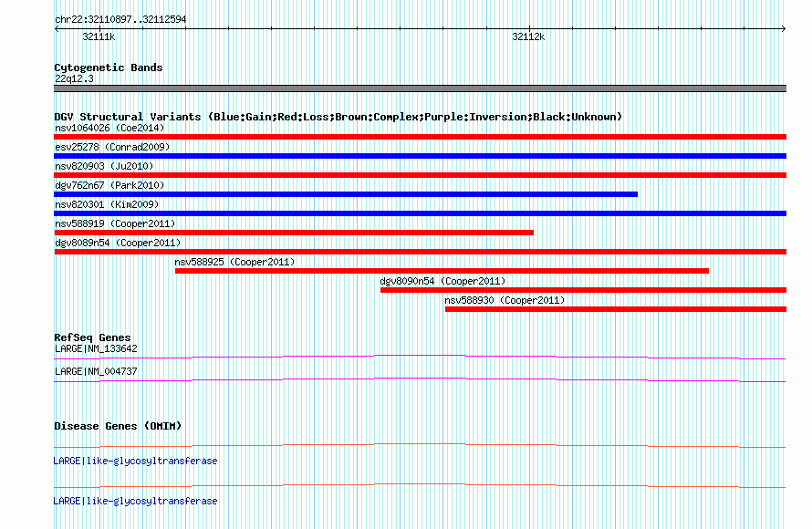Open variant dgv8090n54 (Cooper2011) label

point(442,281)
